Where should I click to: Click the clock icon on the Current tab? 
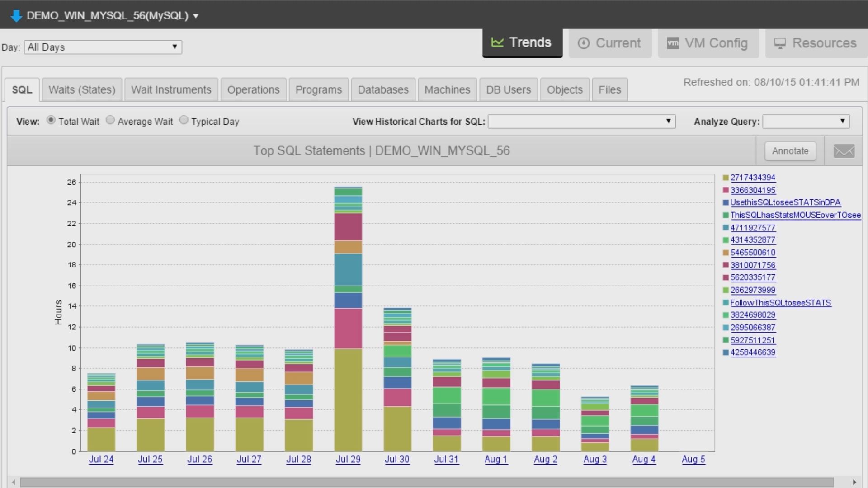pyautogui.click(x=585, y=43)
